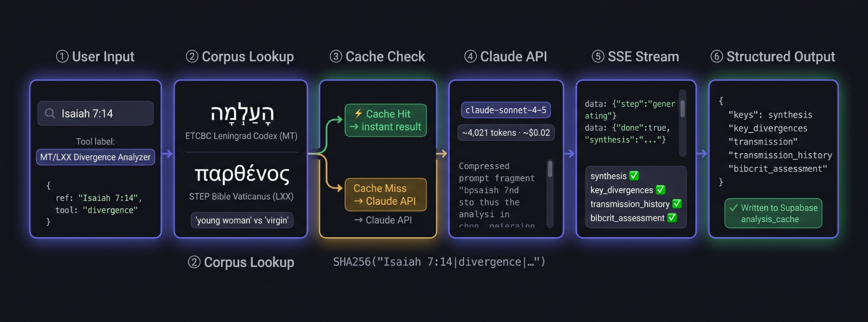
Task: Click the data: {"step":"generating"} stream line
Action: [630, 110]
